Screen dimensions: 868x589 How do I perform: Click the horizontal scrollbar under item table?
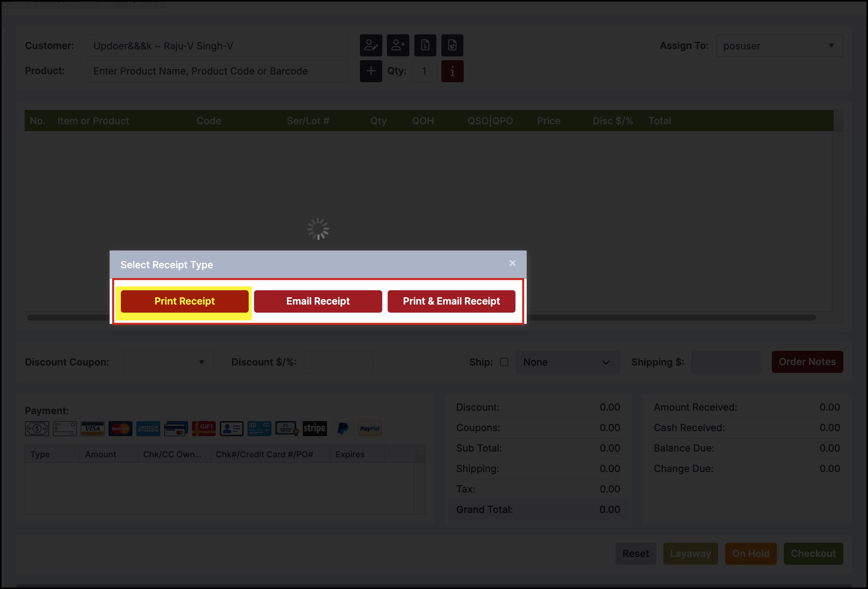click(422, 318)
